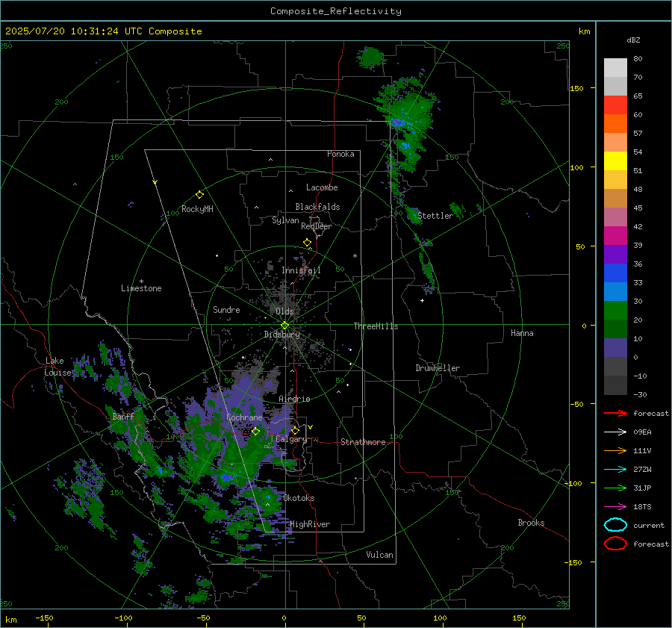Viewport: 672px width, 628px height.
Task: Click the yellow diamond marker below RedDeer label
Action: click(x=307, y=243)
